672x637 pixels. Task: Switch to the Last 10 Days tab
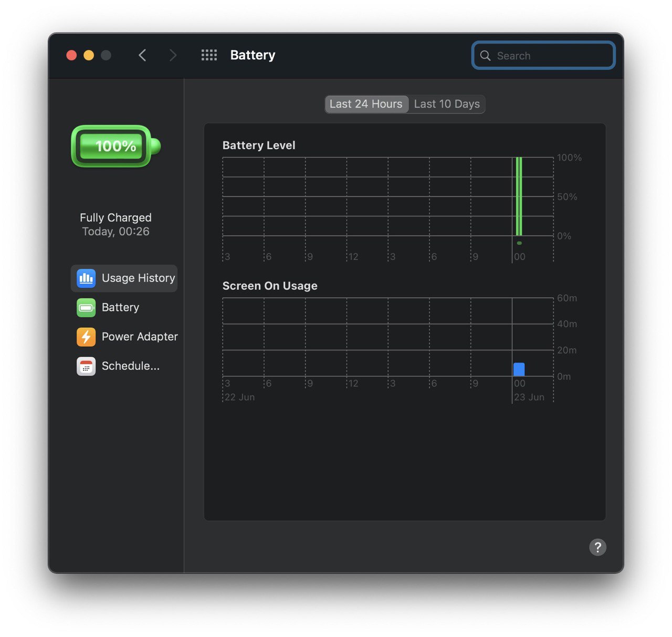pos(447,104)
